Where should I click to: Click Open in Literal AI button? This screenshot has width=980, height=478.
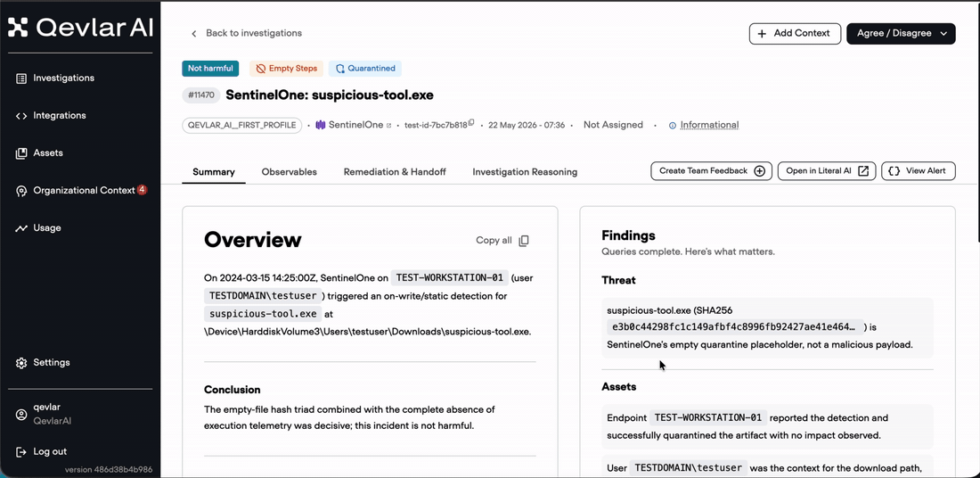[826, 171]
